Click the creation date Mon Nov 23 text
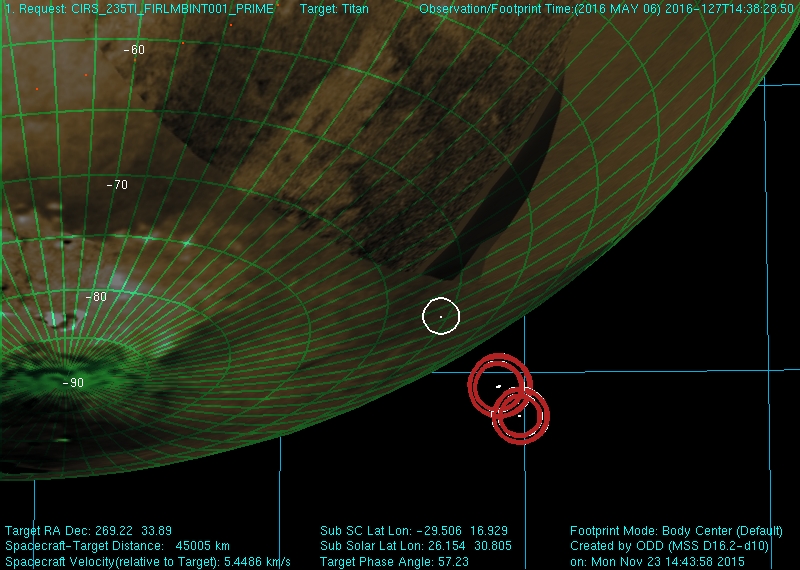This screenshot has height=570, width=800. [657, 561]
